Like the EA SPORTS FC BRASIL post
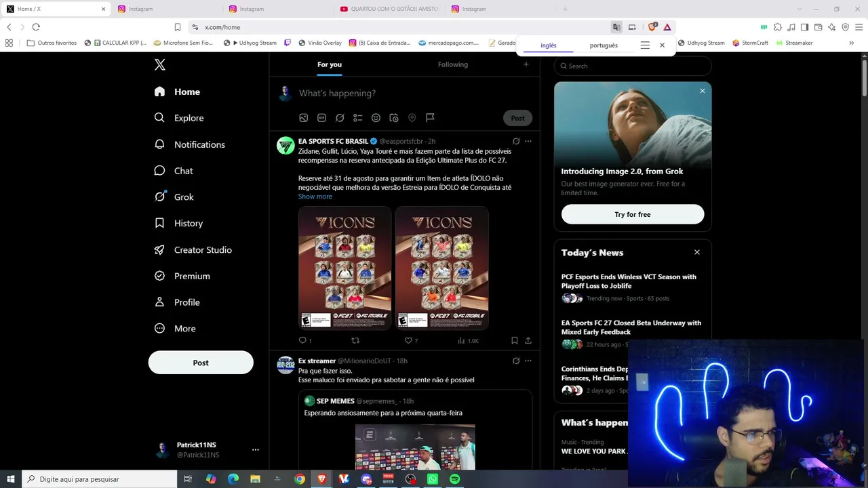 tap(408, 340)
